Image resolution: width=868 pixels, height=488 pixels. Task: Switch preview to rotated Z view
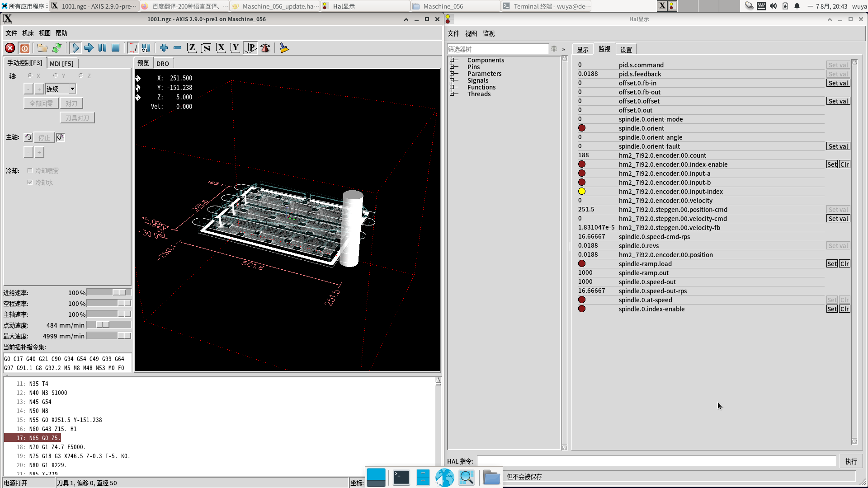click(206, 48)
